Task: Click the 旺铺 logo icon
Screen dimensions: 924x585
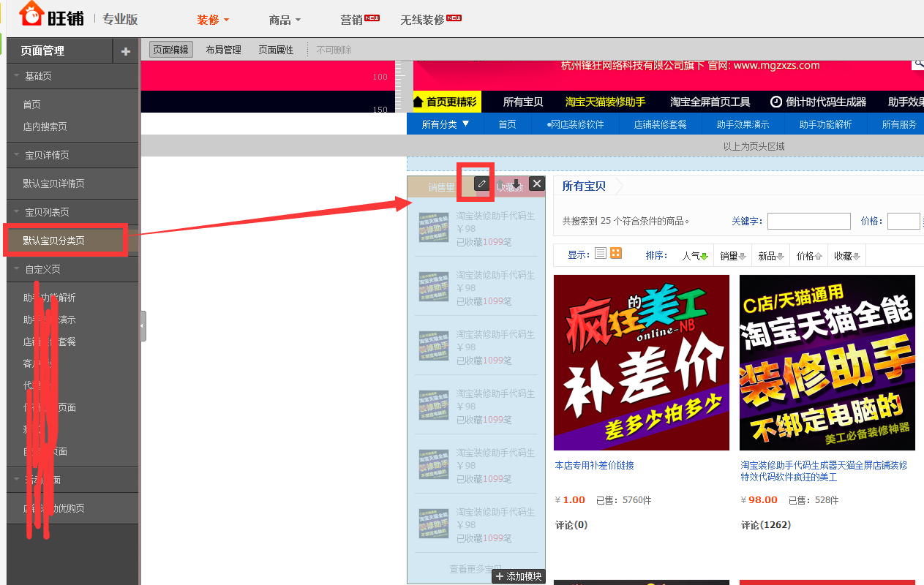Action: click(32, 15)
